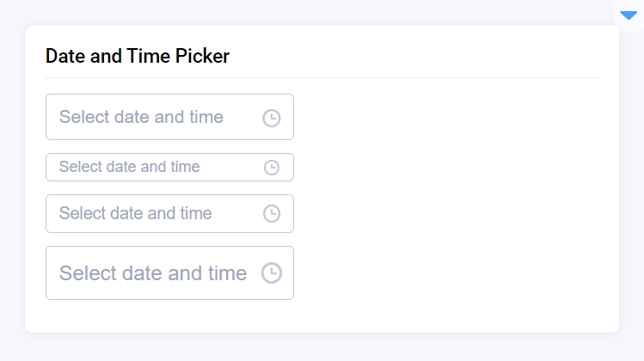
Task: Click placeholder text in the top picker
Action: click(141, 117)
